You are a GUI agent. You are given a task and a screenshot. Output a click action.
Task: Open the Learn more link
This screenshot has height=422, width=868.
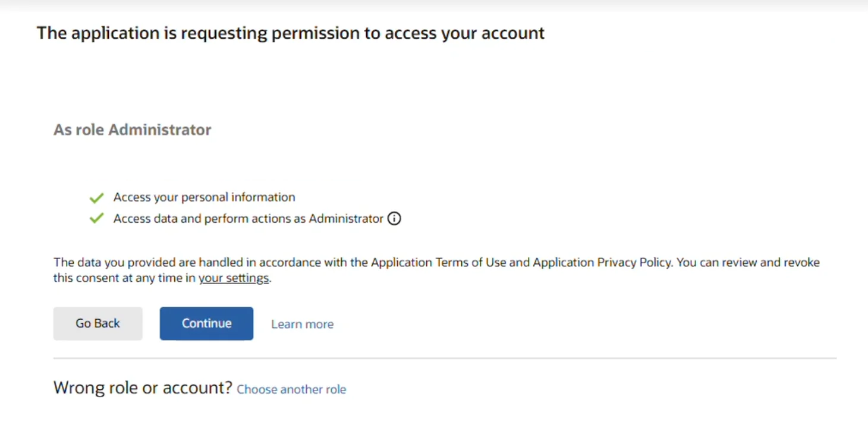pos(302,324)
